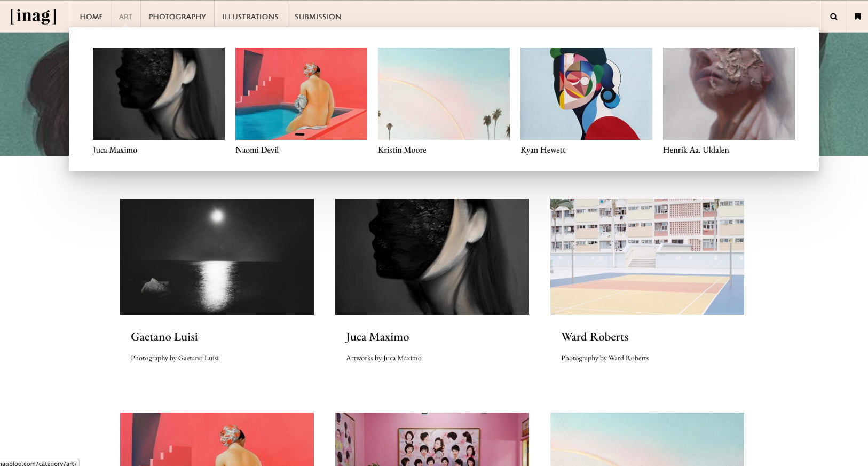The image size is (868, 466).
Task: Click Ward Roberts basketball court image
Action: (647, 256)
